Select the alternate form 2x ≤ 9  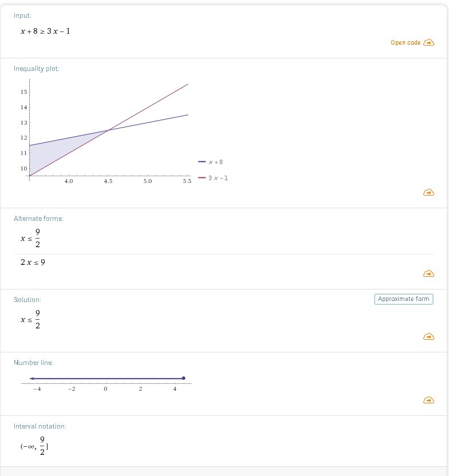click(33, 263)
